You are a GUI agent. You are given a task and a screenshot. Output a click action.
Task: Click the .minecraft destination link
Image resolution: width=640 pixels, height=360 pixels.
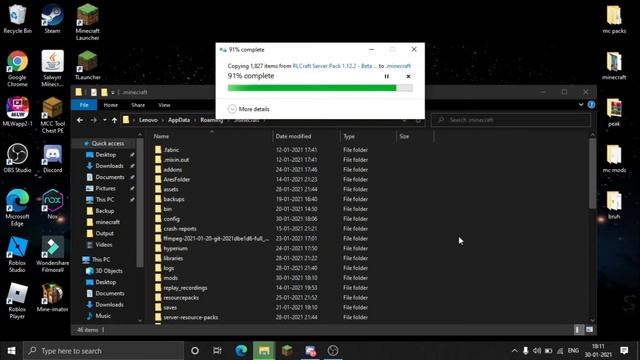pos(398,66)
